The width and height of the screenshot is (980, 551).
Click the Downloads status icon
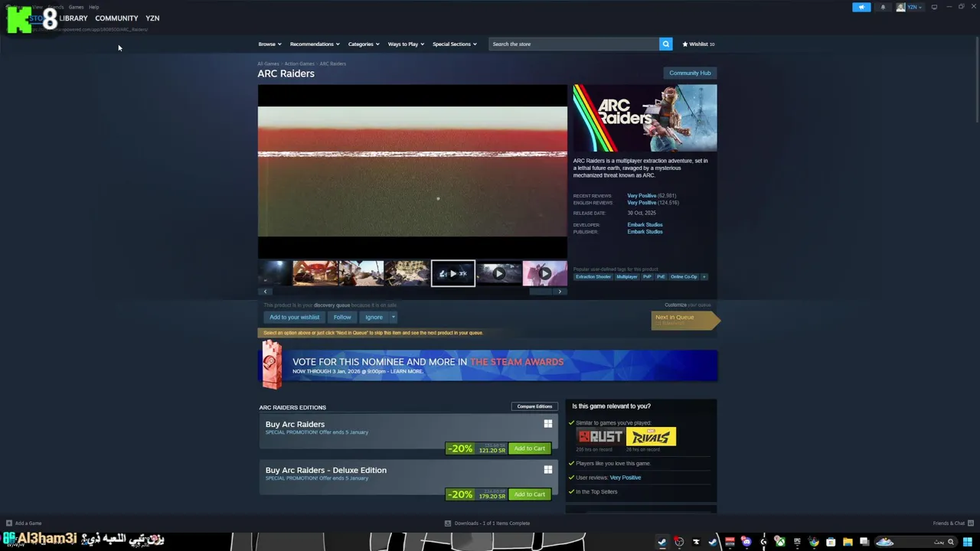pyautogui.click(x=448, y=523)
